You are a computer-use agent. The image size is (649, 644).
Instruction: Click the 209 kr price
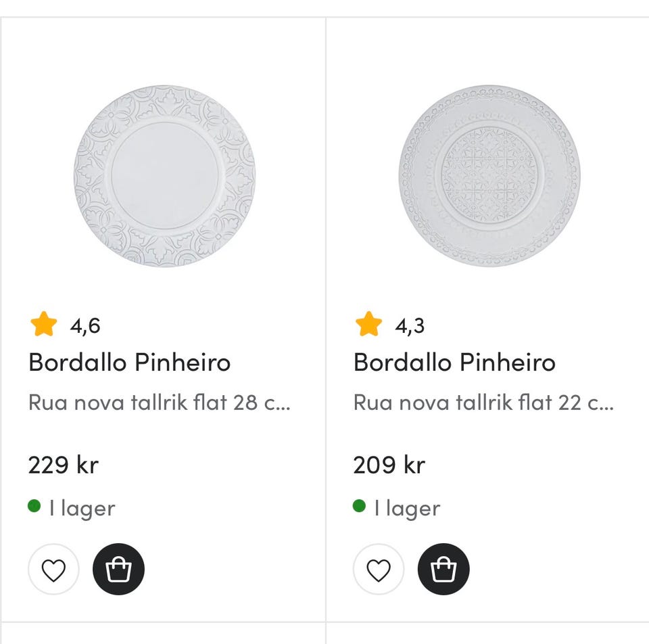tap(389, 465)
